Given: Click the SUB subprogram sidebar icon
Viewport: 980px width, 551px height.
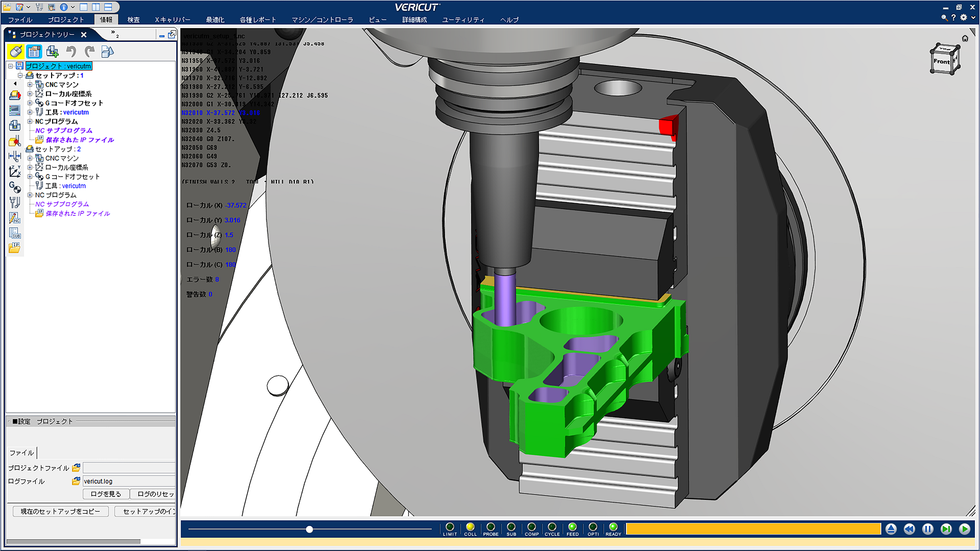Looking at the screenshot, I should point(15,233).
